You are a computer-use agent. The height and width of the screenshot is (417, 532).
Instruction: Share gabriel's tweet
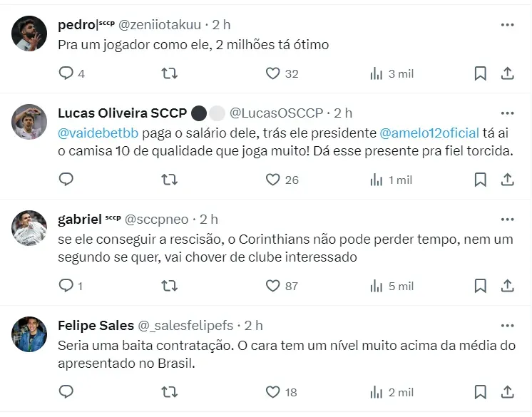tap(507, 286)
